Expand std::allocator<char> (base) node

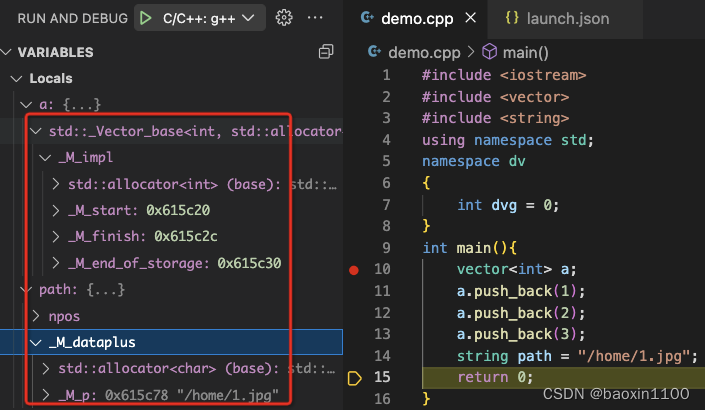point(45,369)
